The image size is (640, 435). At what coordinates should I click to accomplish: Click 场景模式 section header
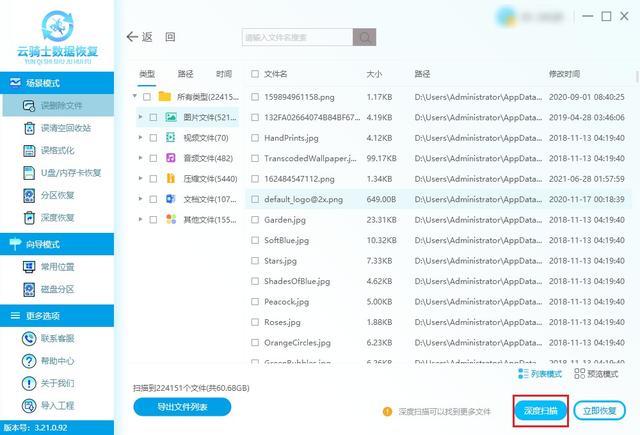pyautogui.click(x=57, y=83)
